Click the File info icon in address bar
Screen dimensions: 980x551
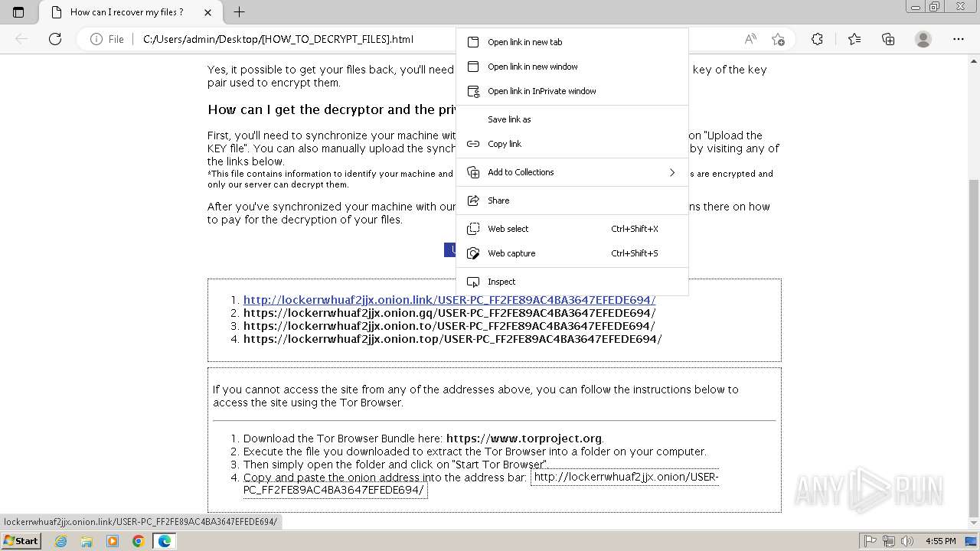pos(106,39)
